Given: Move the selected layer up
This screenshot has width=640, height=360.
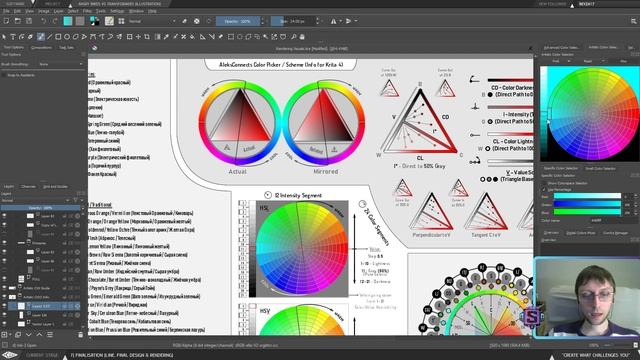Looking at the screenshot, I should (39, 335).
